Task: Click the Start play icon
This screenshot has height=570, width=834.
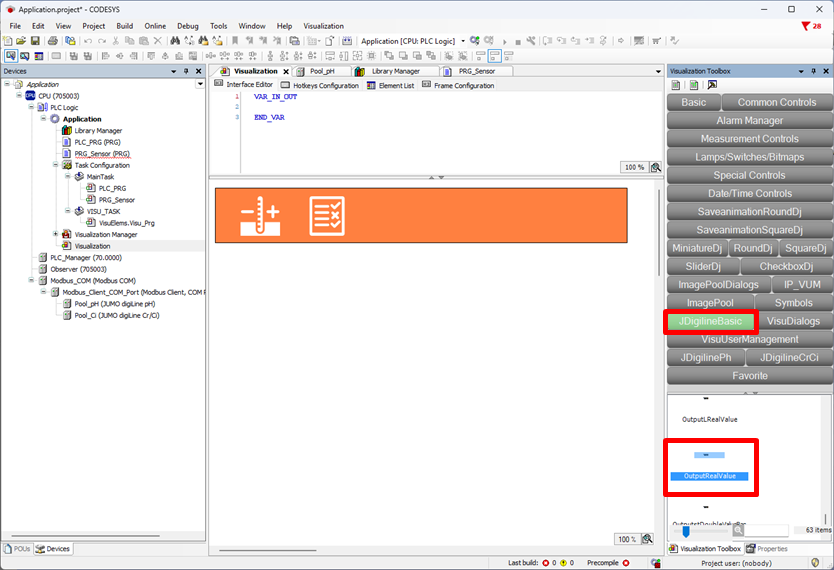Action: coord(504,41)
